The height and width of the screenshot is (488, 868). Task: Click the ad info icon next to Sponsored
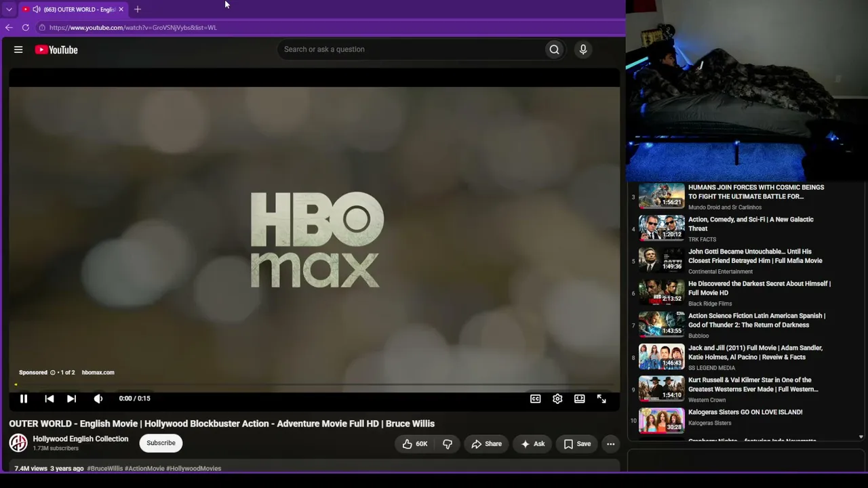pos(52,372)
